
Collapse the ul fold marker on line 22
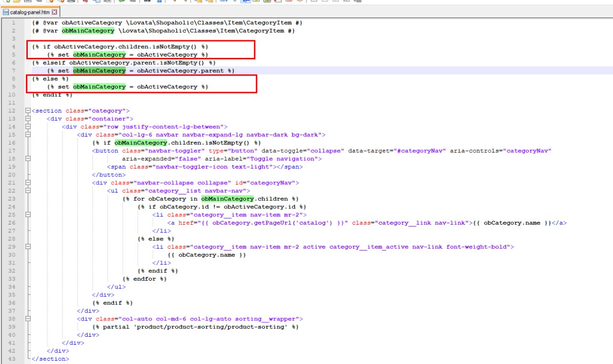pyautogui.click(x=28, y=191)
